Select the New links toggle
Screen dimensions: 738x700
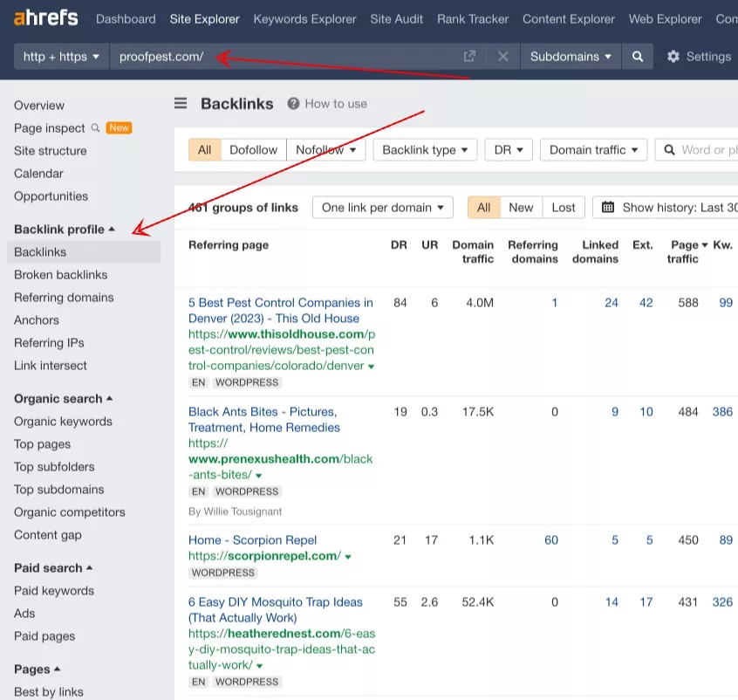[521, 207]
